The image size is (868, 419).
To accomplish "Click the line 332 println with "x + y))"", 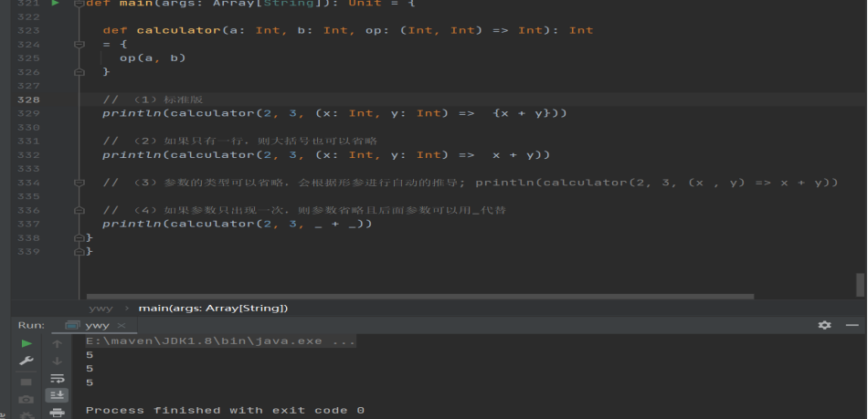I will click(326, 155).
